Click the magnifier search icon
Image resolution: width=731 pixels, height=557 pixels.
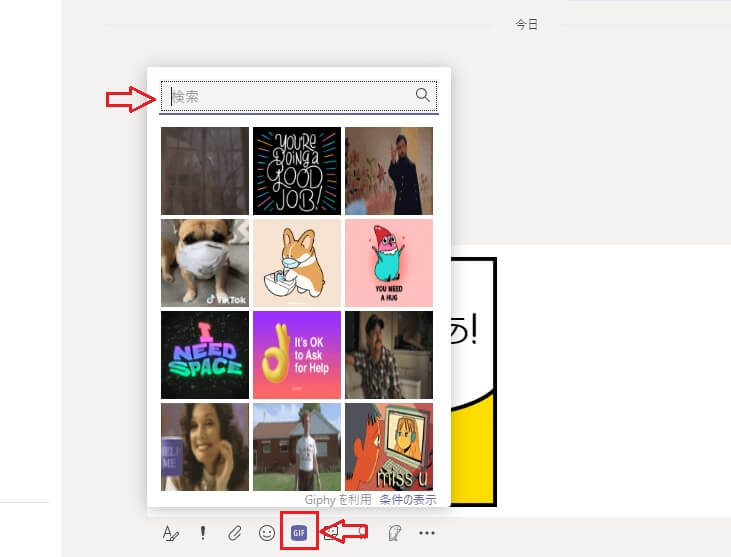tap(422, 95)
